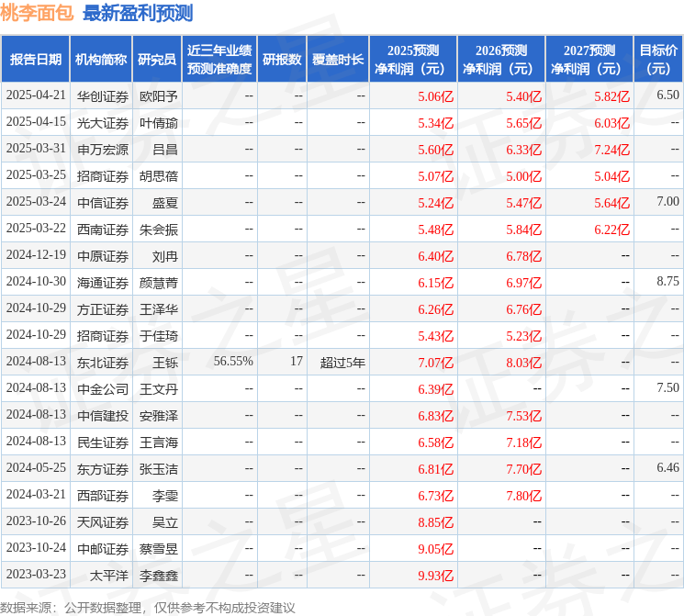Click the 5.00亿 forecast value
Viewport: 684px width, 616px height.
(x=523, y=176)
